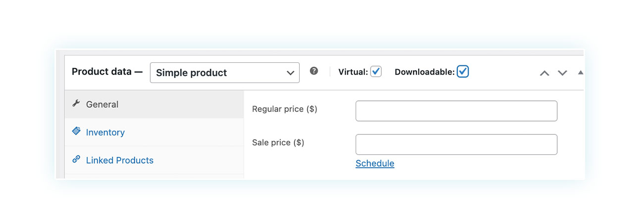
Task: Collapse the Product data panel using the triangle
Action: click(x=581, y=72)
